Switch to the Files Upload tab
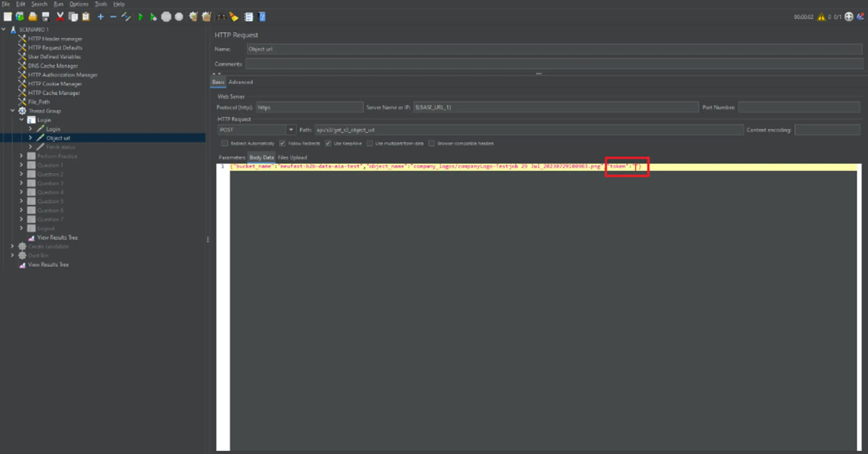 pos(292,157)
